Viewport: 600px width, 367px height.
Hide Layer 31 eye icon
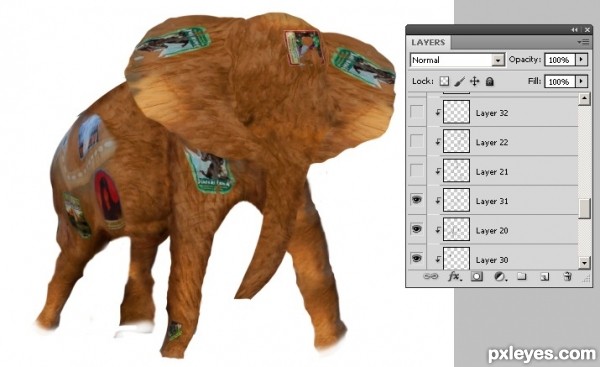pos(417,200)
